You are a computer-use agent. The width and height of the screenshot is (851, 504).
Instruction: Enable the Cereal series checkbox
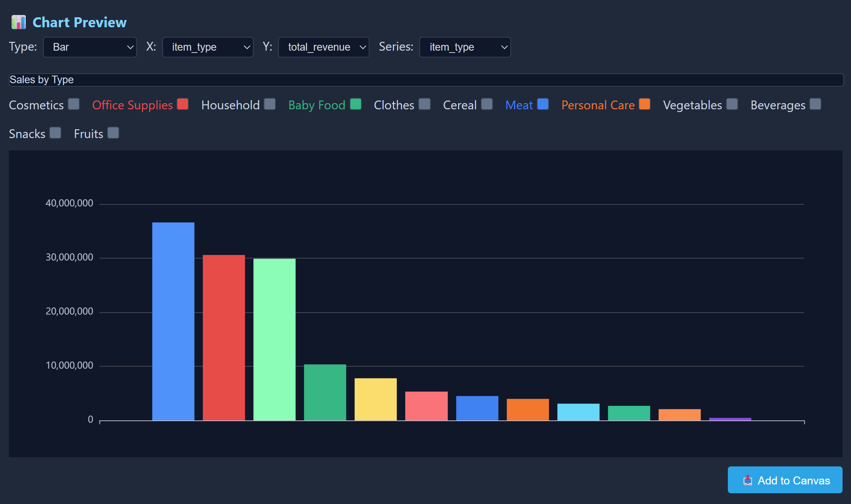(487, 104)
